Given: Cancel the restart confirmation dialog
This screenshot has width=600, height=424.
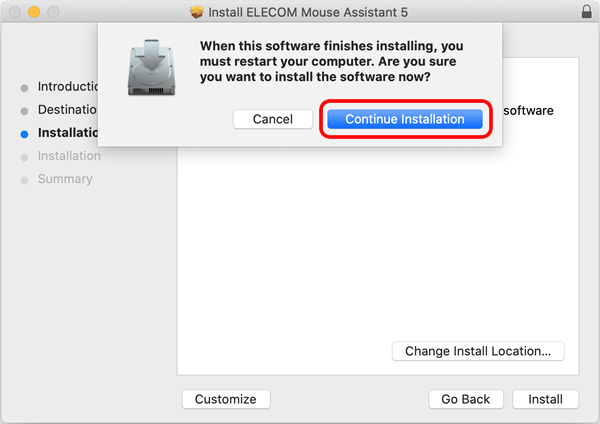Looking at the screenshot, I should 273,119.
